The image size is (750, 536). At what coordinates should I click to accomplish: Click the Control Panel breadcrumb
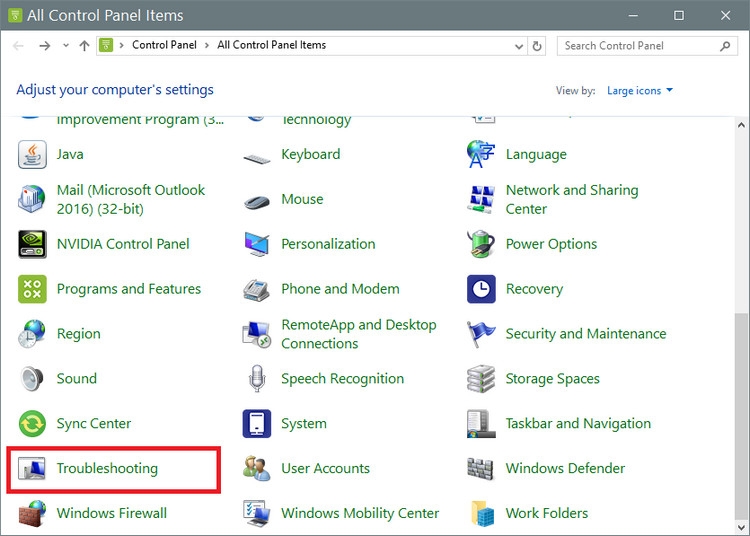[164, 45]
